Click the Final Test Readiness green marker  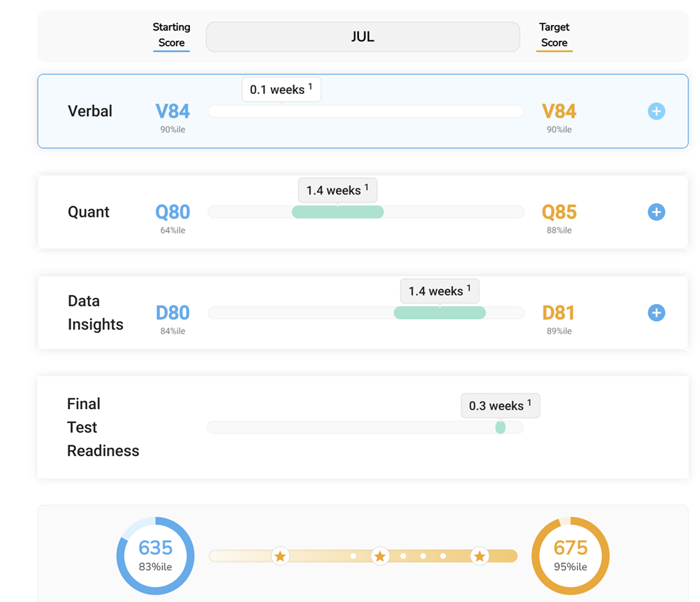[x=500, y=427]
